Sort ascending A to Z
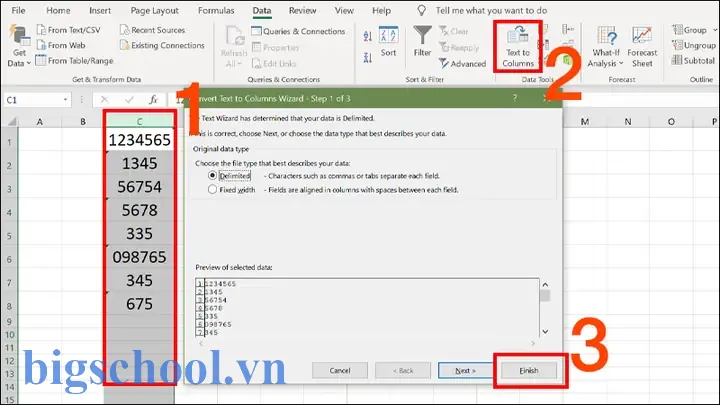The width and height of the screenshot is (720, 405). (368, 36)
